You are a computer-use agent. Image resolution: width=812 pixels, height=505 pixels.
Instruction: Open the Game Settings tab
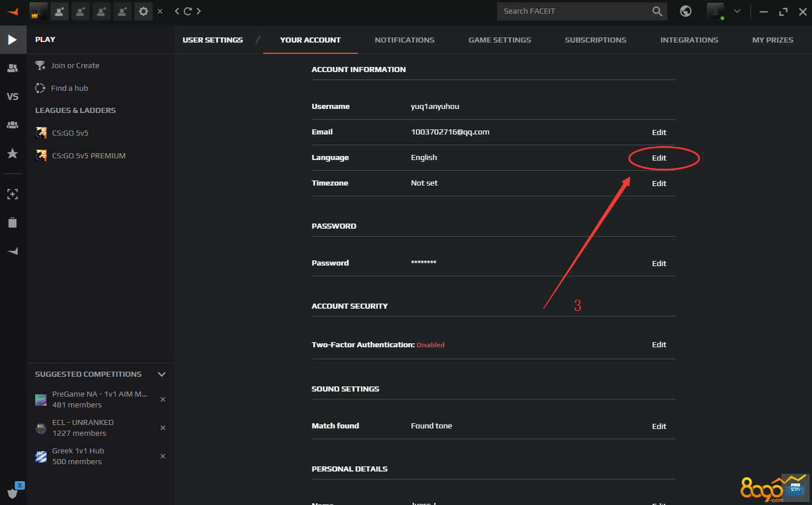pyautogui.click(x=499, y=40)
